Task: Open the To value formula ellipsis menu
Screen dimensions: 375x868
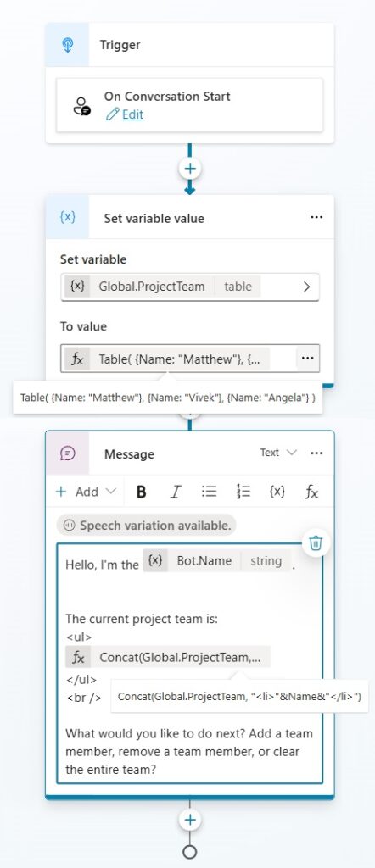Action: [307, 359]
